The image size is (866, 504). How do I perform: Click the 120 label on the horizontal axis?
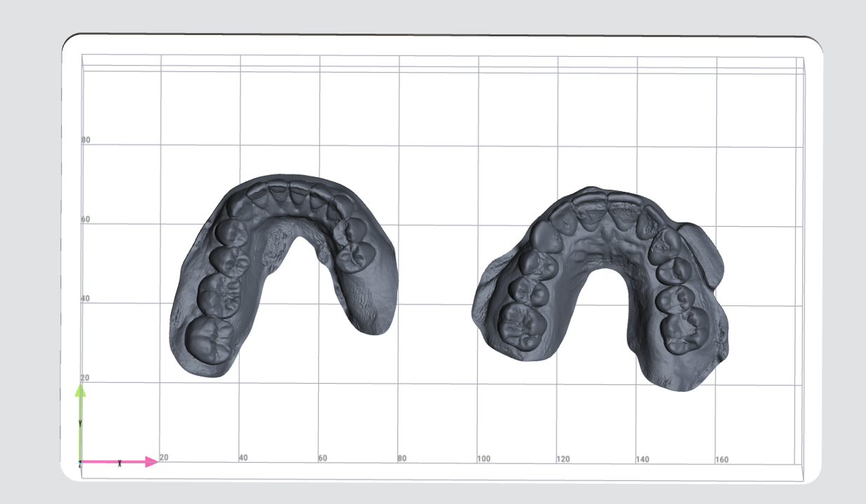pyautogui.click(x=563, y=459)
